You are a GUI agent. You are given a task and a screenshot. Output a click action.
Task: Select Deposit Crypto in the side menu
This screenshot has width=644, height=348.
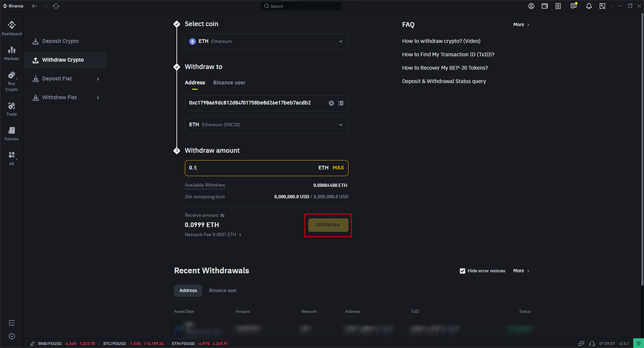click(61, 41)
